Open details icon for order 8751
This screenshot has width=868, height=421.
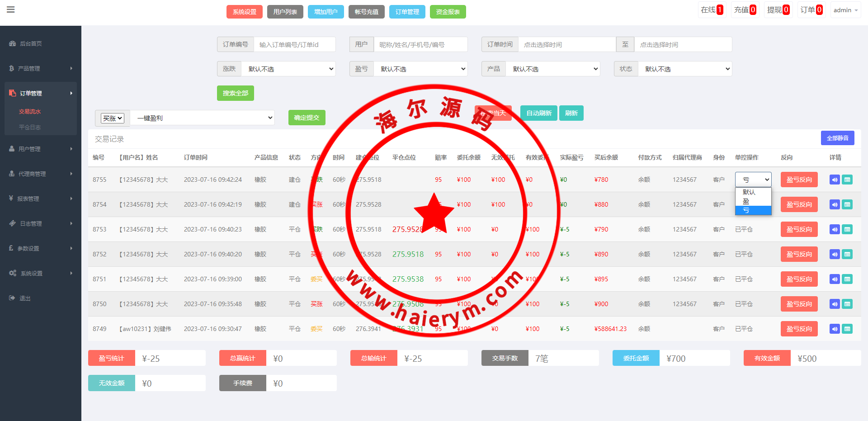[x=848, y=279]
